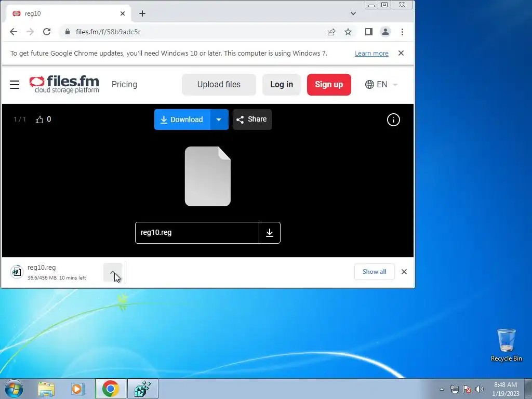Click the network tray icon

(x=454, y=389)
